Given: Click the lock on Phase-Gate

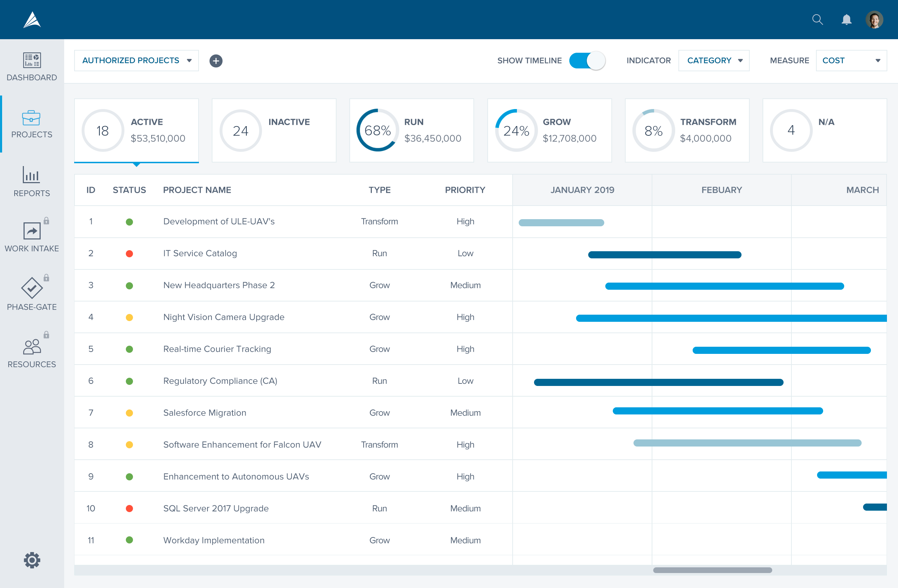Looking at the screenshot, I should pyautogui.click(x=46, y=278).
